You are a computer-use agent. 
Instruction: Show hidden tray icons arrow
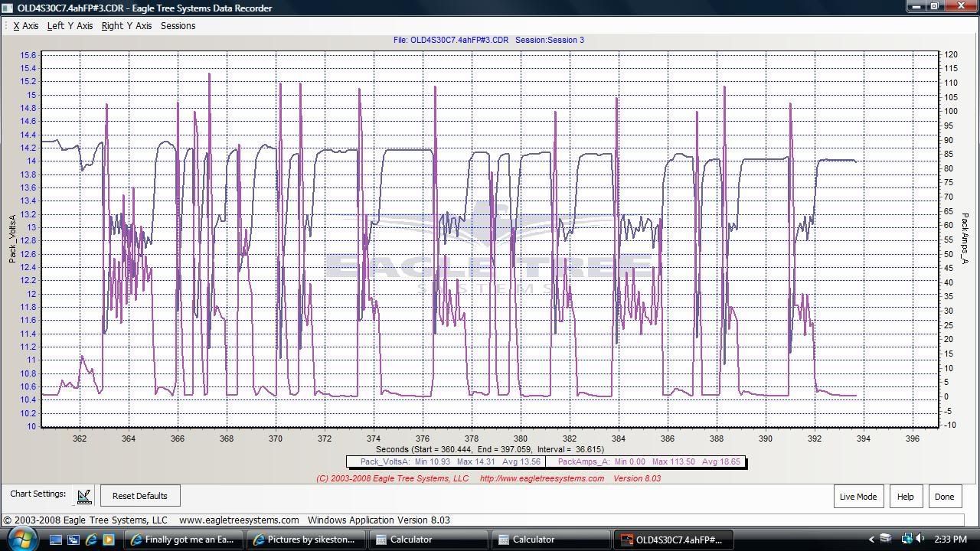click(871, 540)
